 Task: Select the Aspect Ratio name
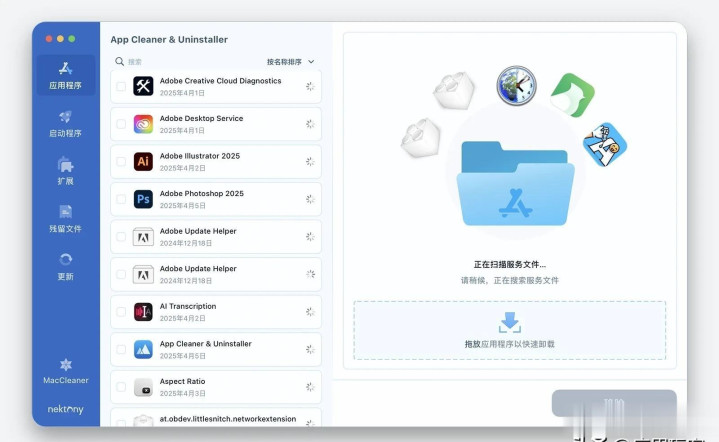click(x=182, y=381)
